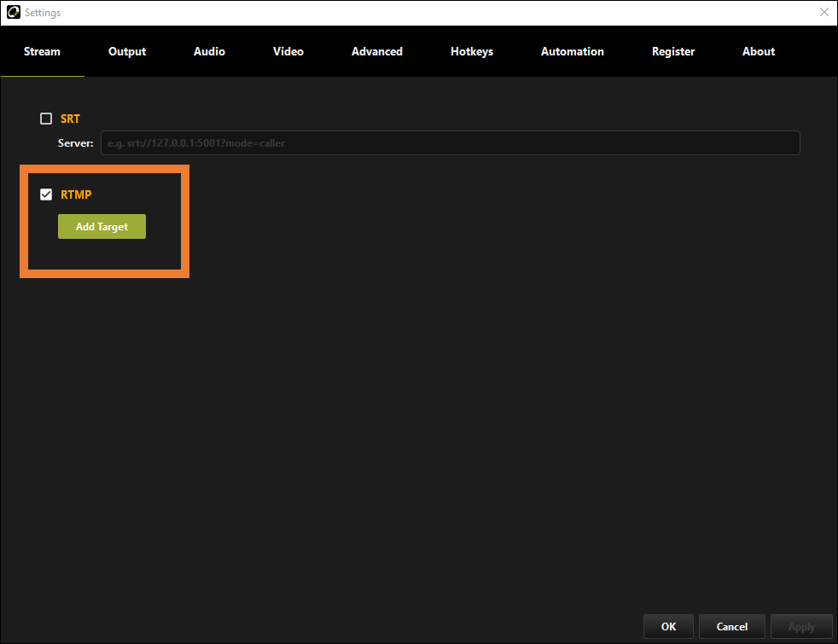Screen dimensions: 838x644
Task: Enable the SRT checkbox
Action: 46,119
